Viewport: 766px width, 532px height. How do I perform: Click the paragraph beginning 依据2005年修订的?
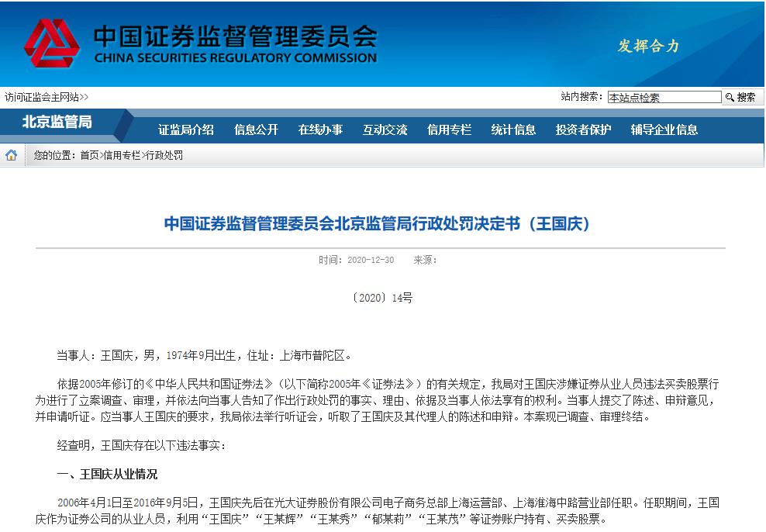pyautogui.click(x=377, y=401)
